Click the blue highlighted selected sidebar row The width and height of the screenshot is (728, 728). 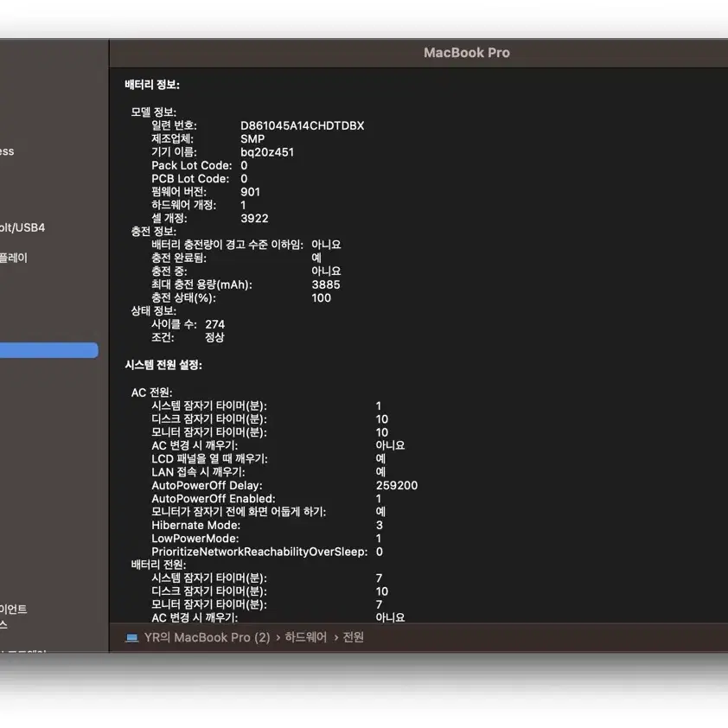click(48, 350)
